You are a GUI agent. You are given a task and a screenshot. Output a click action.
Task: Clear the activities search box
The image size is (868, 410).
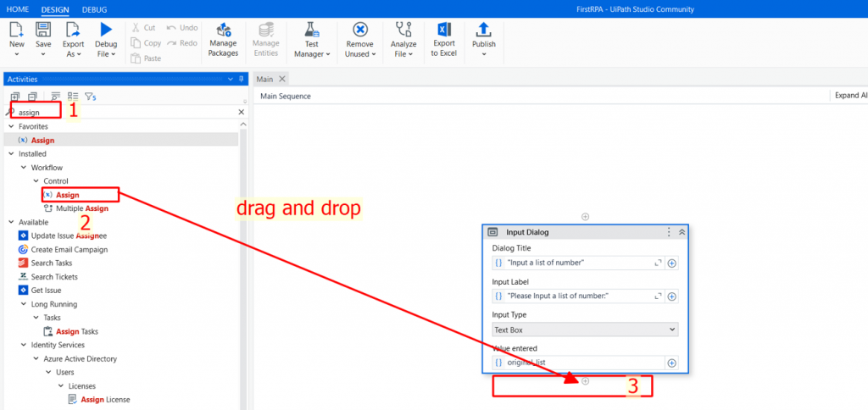pos(241,113)
